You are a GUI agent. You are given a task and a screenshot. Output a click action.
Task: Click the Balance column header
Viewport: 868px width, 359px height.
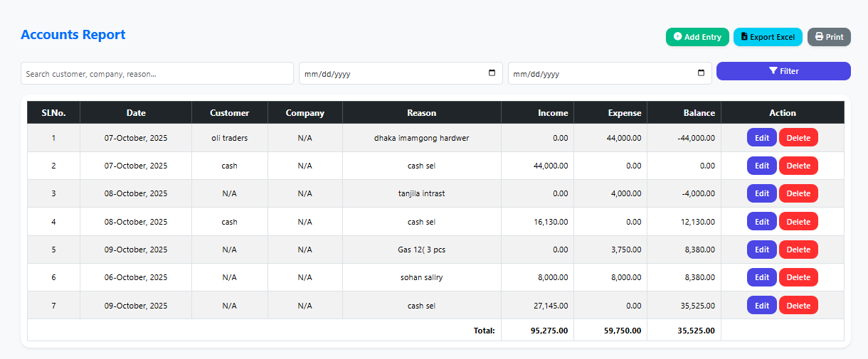[x=699, y=113]
